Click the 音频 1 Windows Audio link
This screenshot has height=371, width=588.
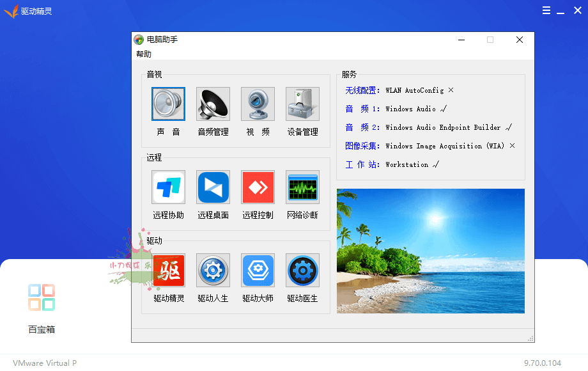(x=362, y=109)
